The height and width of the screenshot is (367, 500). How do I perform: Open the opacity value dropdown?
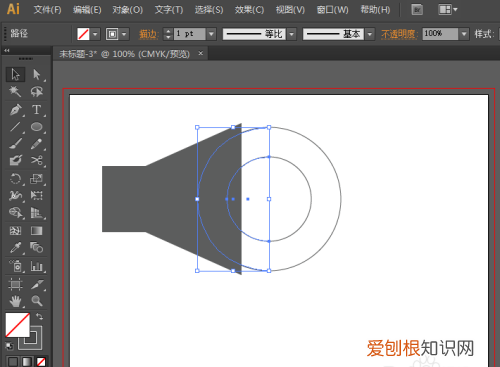coord(464,34)
